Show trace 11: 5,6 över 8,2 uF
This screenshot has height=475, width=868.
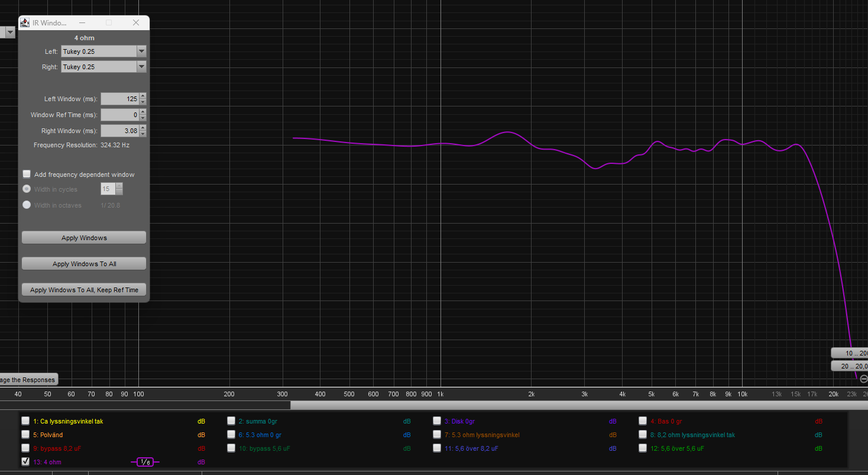[x=437, y=448]
